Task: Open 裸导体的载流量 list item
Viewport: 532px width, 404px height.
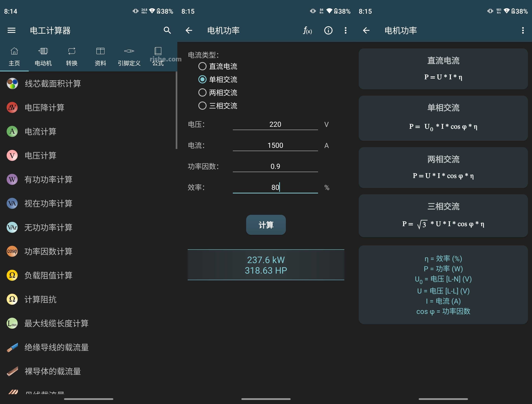Action: tap(88, 371)
